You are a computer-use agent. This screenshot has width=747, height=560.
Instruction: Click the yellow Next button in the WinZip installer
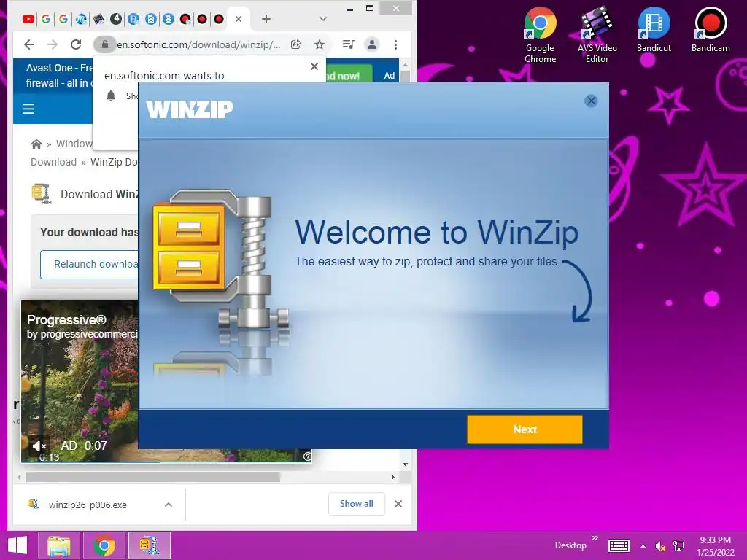(x=525, y=429)
